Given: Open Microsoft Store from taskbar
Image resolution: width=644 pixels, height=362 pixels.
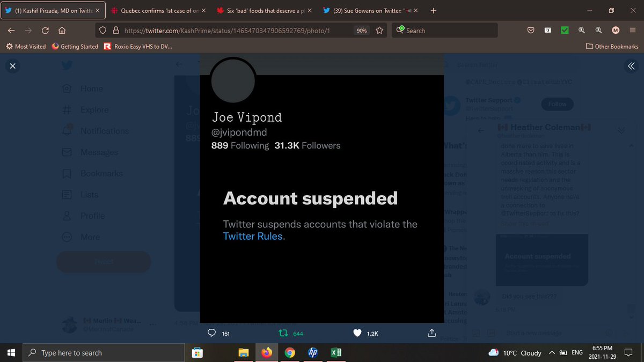Looking at the screenshot, I should [x=197, y=352].
